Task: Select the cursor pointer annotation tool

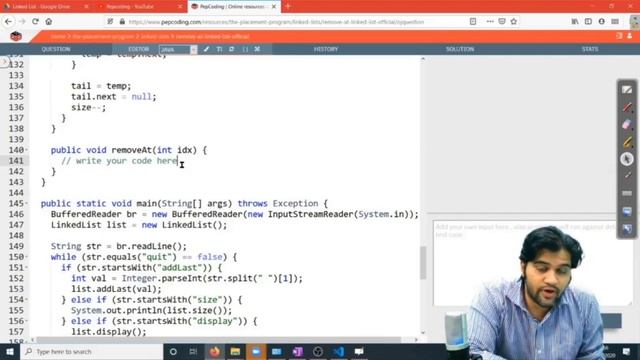Action: 627,159
